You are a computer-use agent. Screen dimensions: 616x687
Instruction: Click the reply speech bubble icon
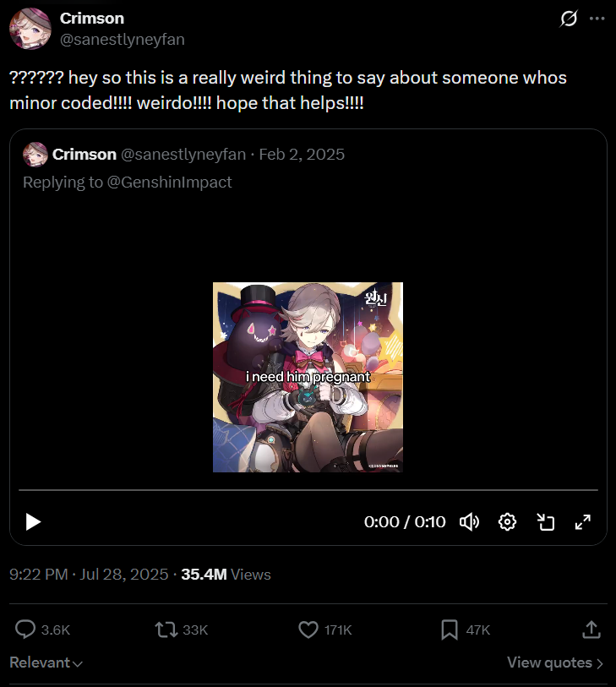pos(25,630)
